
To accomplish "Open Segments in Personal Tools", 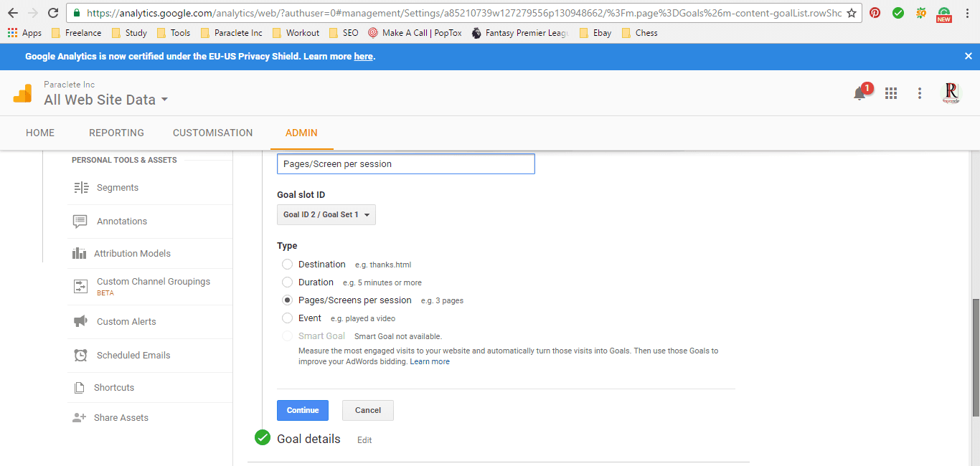I will pyautogui.click(x=118, y=188).
